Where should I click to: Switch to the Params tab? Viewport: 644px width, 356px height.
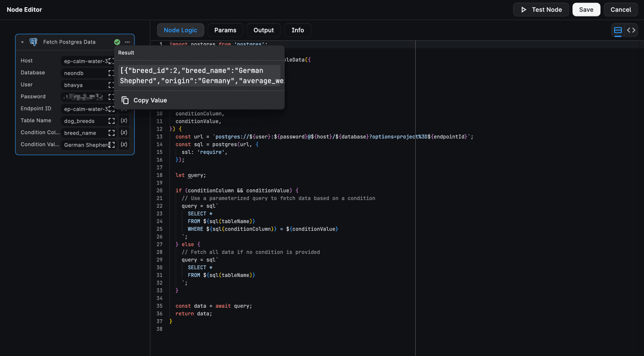coord(225,30)
